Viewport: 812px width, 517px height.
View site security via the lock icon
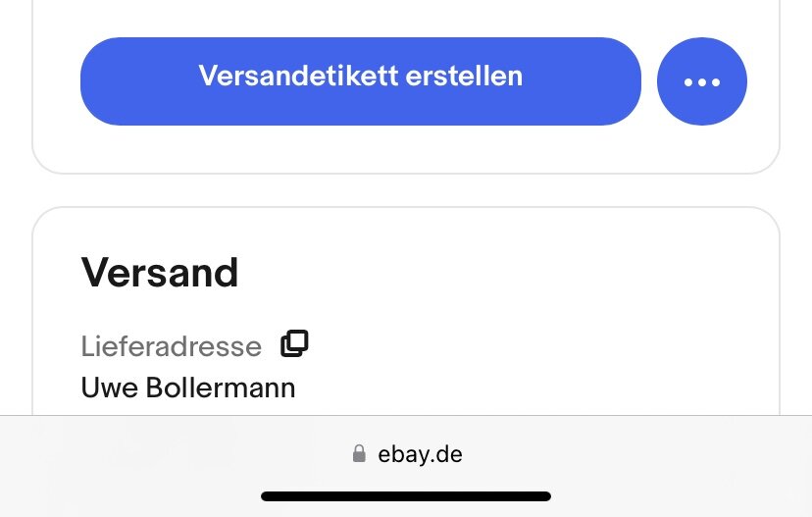[x=359, y=453]
